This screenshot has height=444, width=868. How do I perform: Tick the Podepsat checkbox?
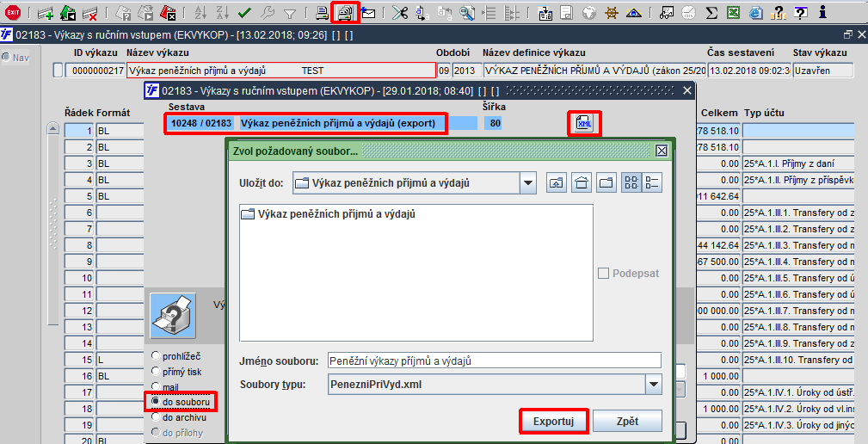[603, 274]
